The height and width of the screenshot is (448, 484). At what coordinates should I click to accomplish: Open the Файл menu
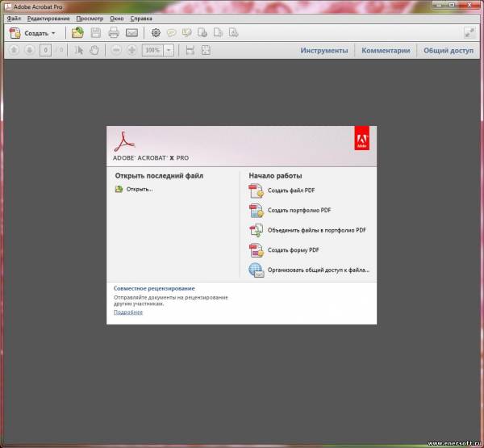pos(14,19)
